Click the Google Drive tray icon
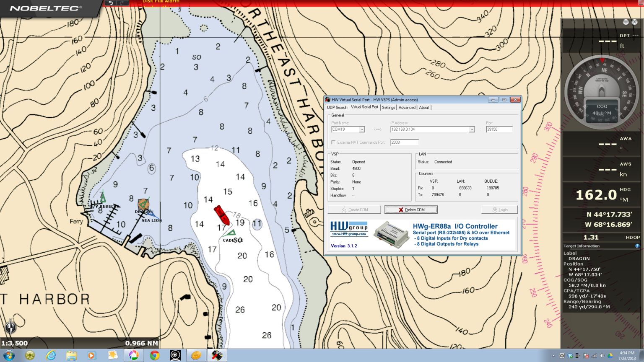The height and width of the screenshot is (362, 644). 610,356
